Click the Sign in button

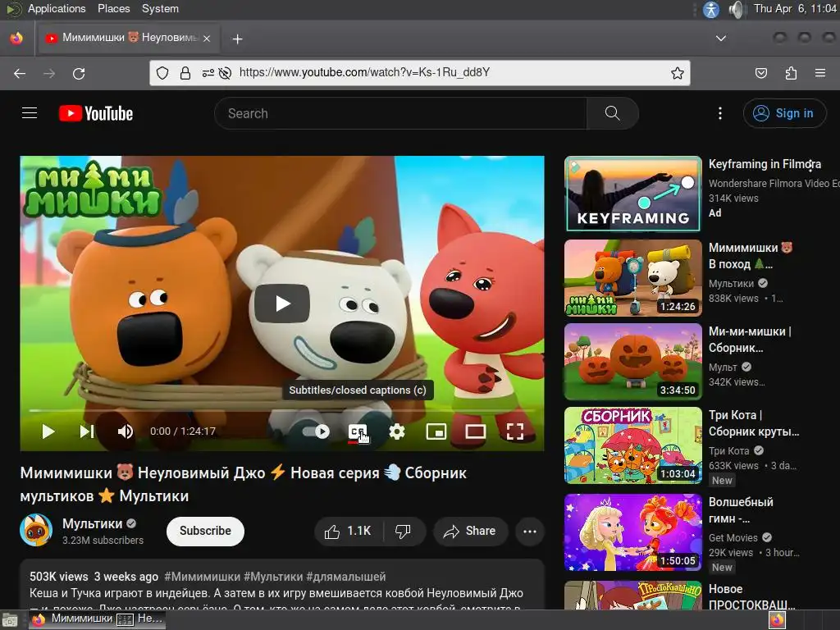tap(784, 113)
